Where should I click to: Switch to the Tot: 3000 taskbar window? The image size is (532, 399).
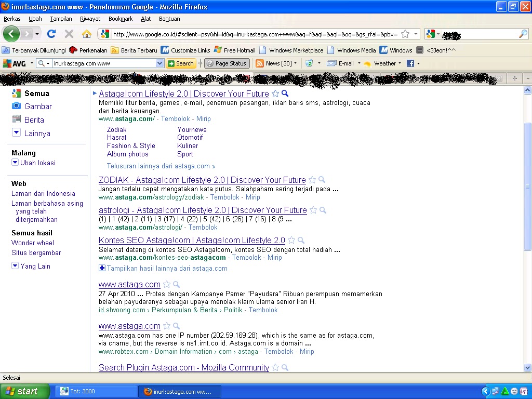click(x=96, y=392)
